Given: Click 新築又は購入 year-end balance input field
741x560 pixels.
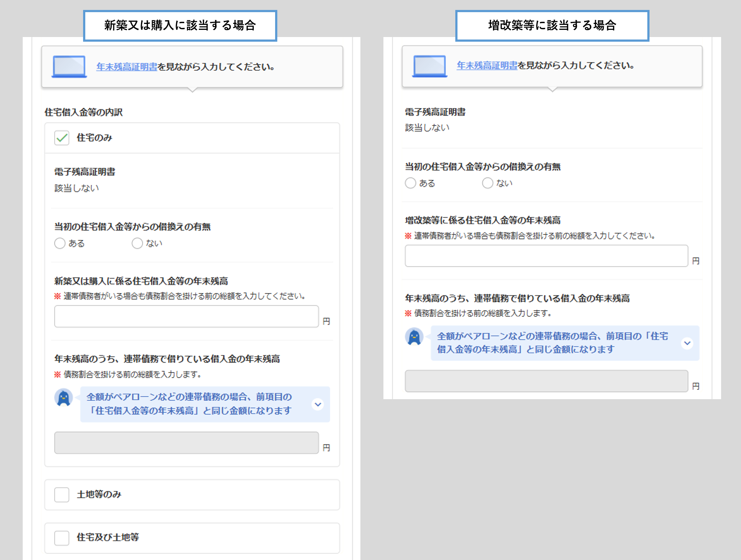Looking at the screenshot, I should [x=186, y=316].
